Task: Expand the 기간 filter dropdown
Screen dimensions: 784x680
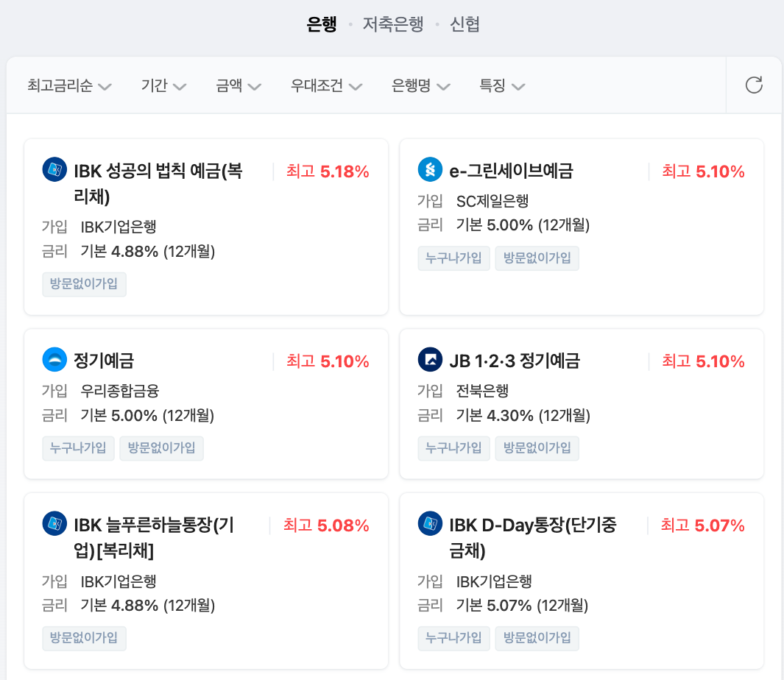Action: click(x=163, y=85)
